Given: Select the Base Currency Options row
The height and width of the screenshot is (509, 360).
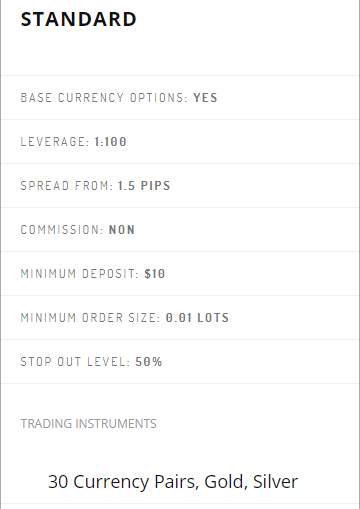Looking at the screenshot, I should pos(180,98).
